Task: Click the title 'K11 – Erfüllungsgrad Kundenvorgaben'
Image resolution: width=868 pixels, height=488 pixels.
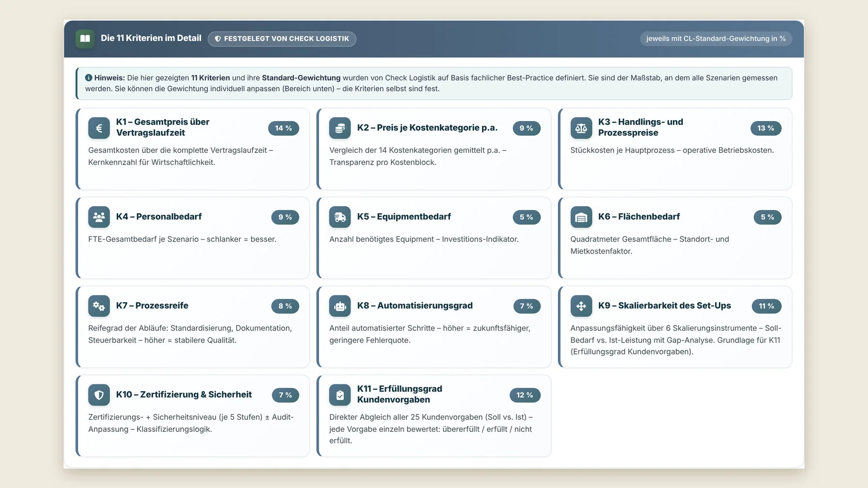Action: 400,394
